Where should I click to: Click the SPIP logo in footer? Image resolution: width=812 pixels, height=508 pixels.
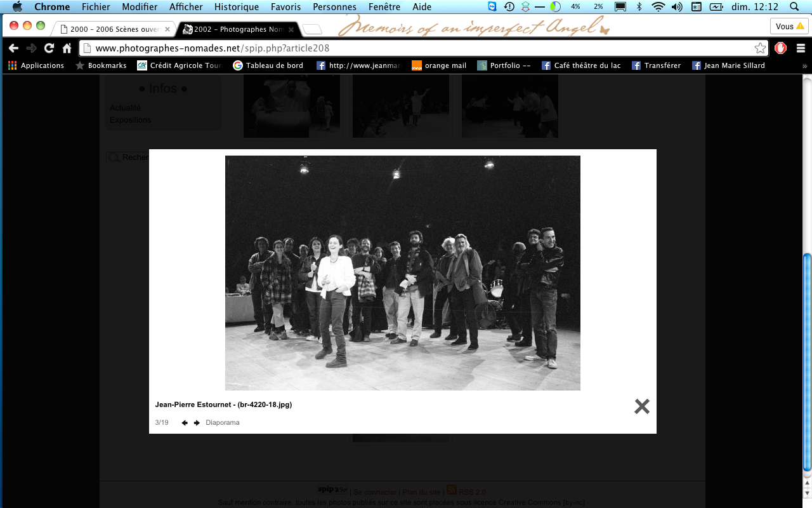click(332, 489)
